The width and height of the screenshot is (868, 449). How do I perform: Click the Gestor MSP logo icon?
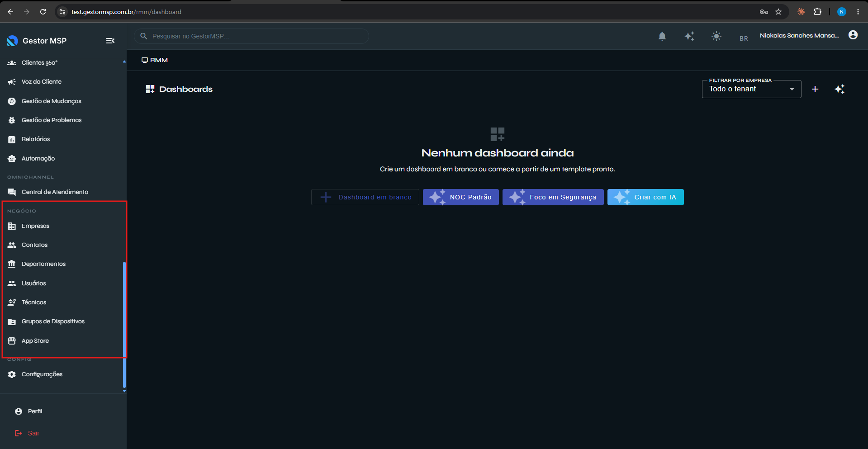12,41
